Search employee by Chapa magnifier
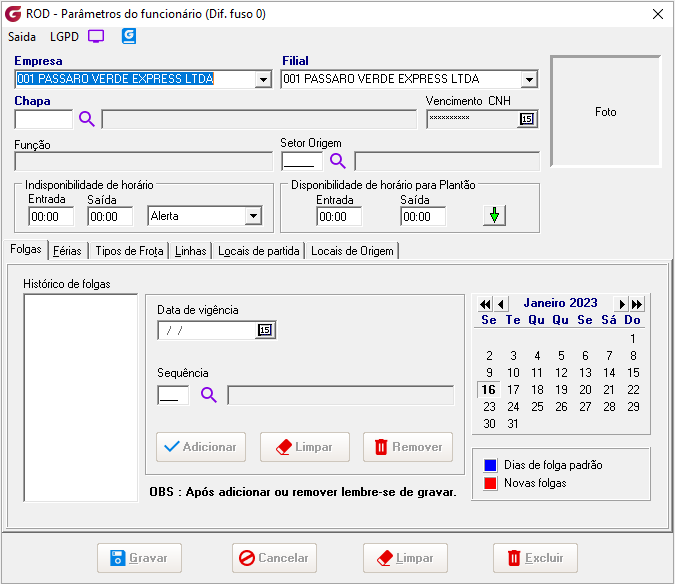The height and width of the screenshot is (584, 675). pos(87,118)
